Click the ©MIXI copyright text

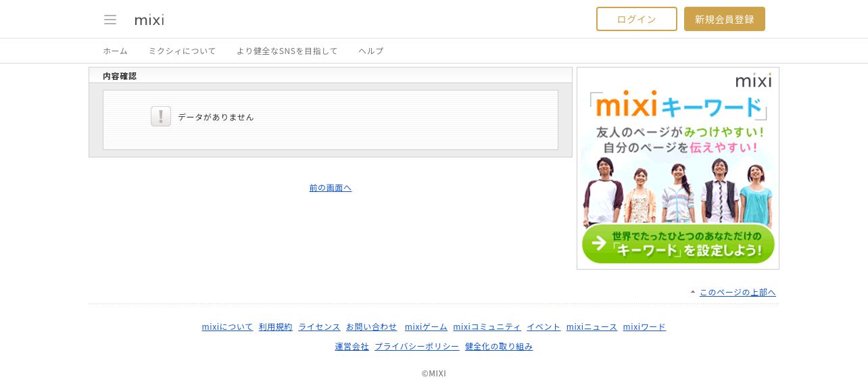pos(434,373)
